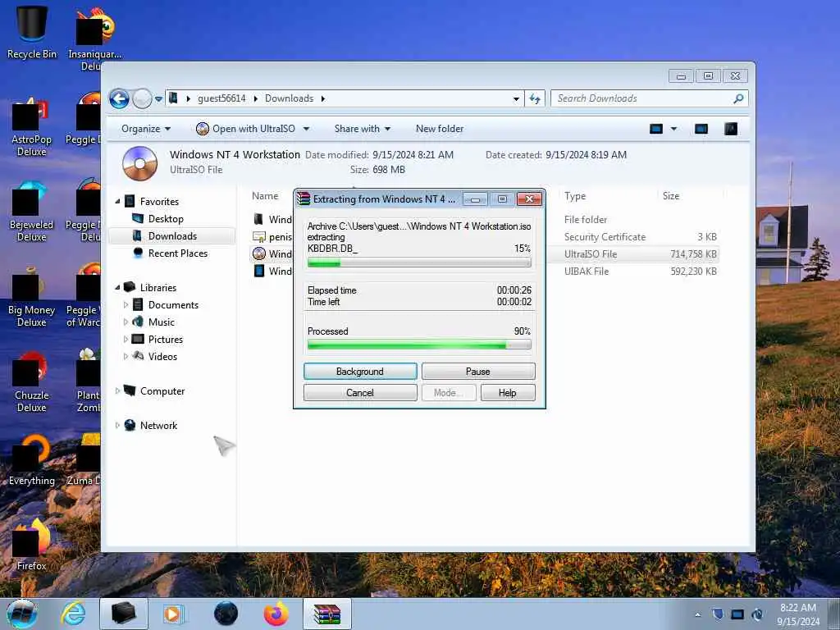Open the media player from the taskbar
Screen dimensions: 840x630
coord(173,614)
